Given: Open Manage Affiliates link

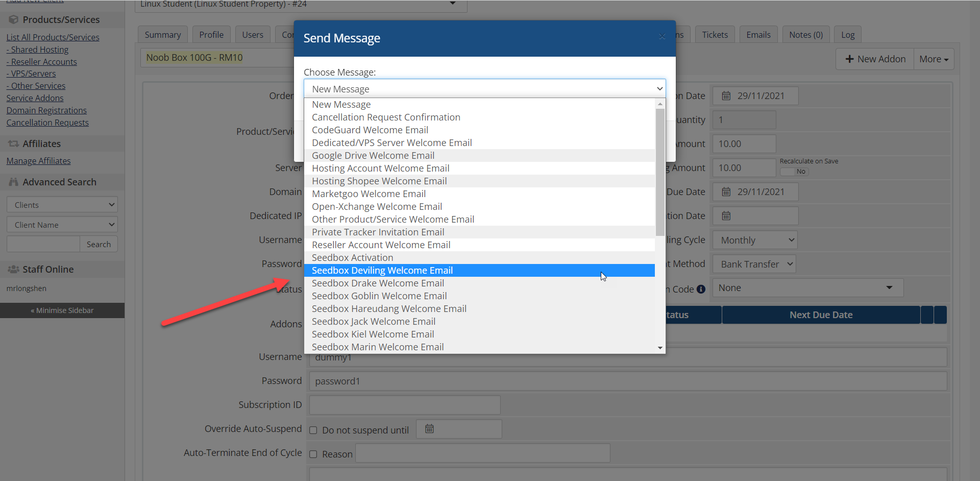Looking at the screenshot, I should tap(38, 161).
